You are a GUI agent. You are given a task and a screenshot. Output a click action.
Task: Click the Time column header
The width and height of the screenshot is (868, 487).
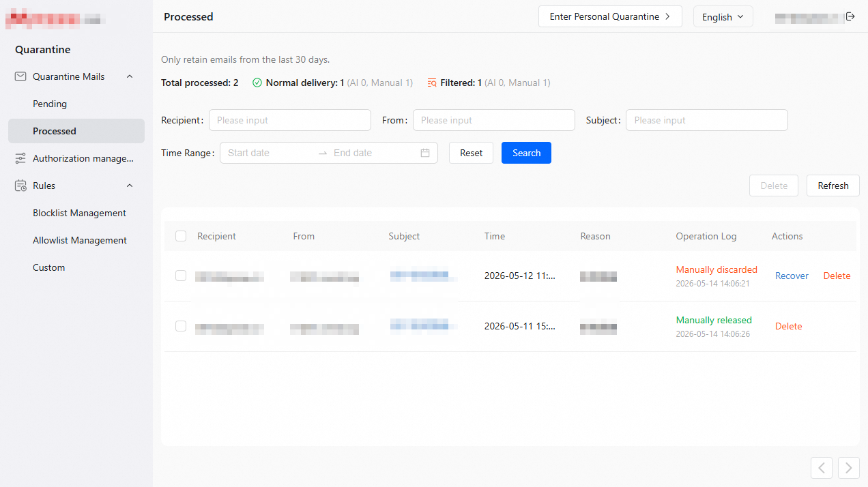pos(495,236)
